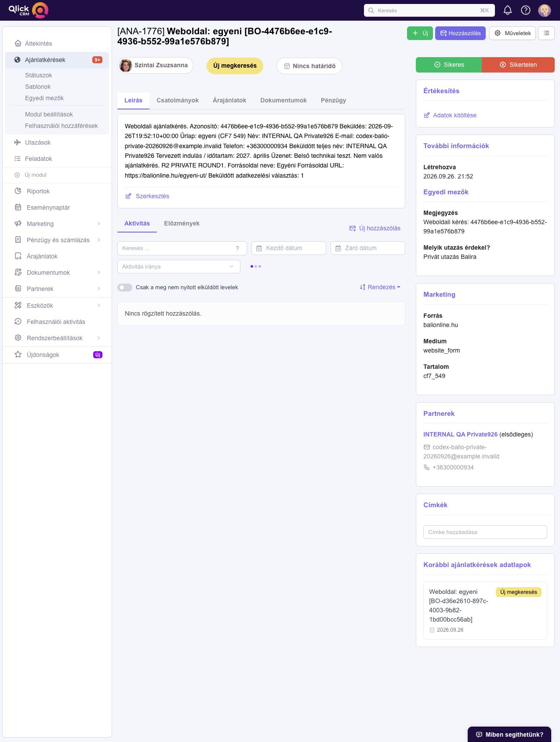Expand the Pénzügy és számlázás menu
The width and height of the screenshot is (560, 742).
tap(57, 240)
